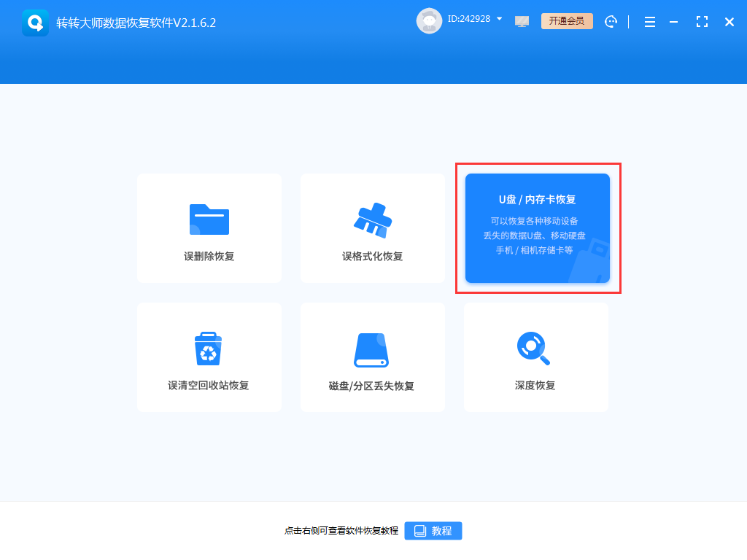747x560 pixels.
Task: Open the 教程 tutorial button
Action: click(x=433, y=531)
